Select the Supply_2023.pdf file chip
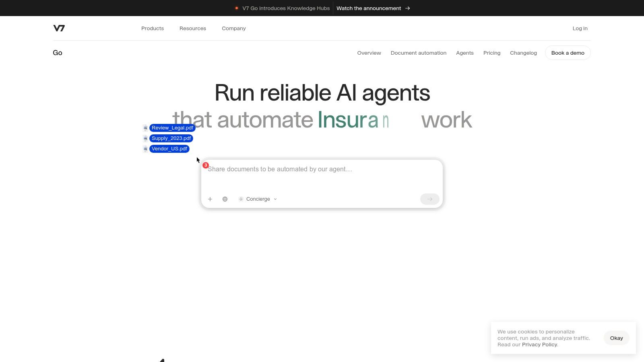Viewport: 644px width, 362px height. tap(171, 138)
